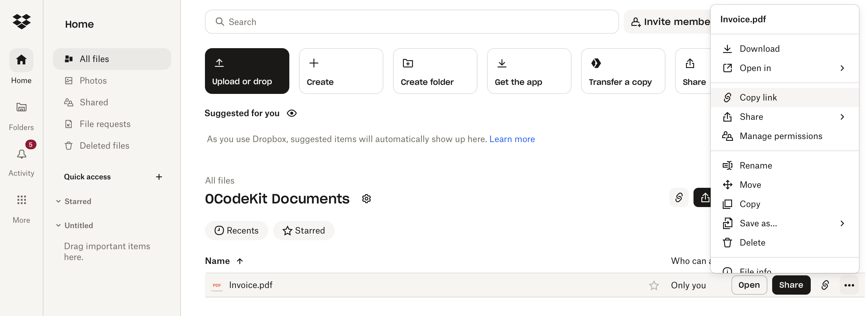Choose Move from the context menu

pos(784,185)
